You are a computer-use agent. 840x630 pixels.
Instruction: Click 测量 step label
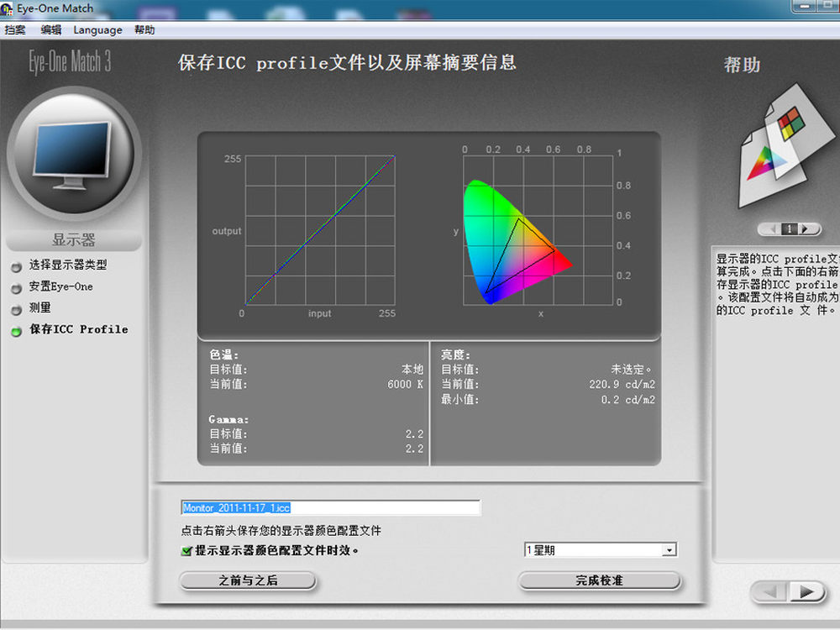(40, 308)
